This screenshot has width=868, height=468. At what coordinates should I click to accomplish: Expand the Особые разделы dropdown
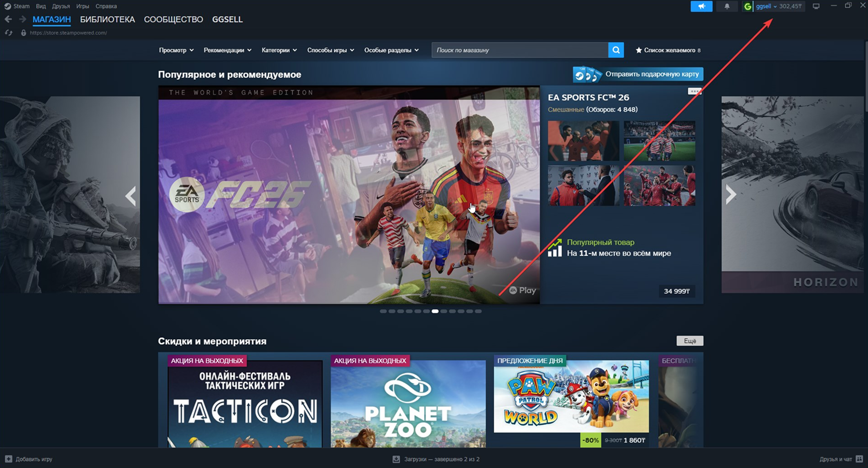tap(391, 50)
